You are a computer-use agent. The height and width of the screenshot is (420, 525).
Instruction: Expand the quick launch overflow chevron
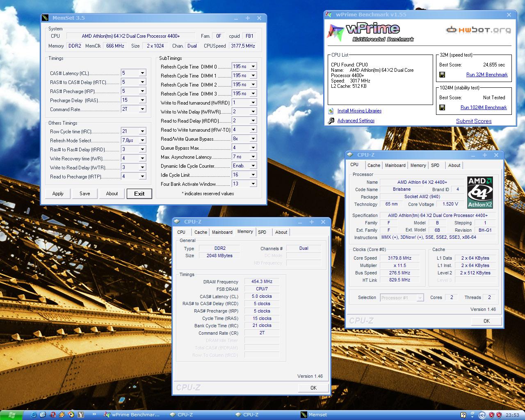point(94,415)
